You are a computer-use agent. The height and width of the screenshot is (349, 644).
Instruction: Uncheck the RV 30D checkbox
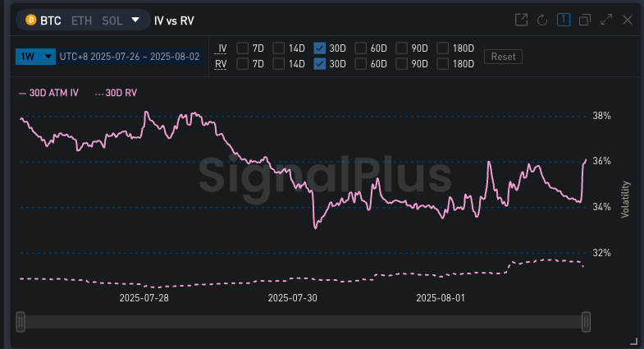[319, 64]
